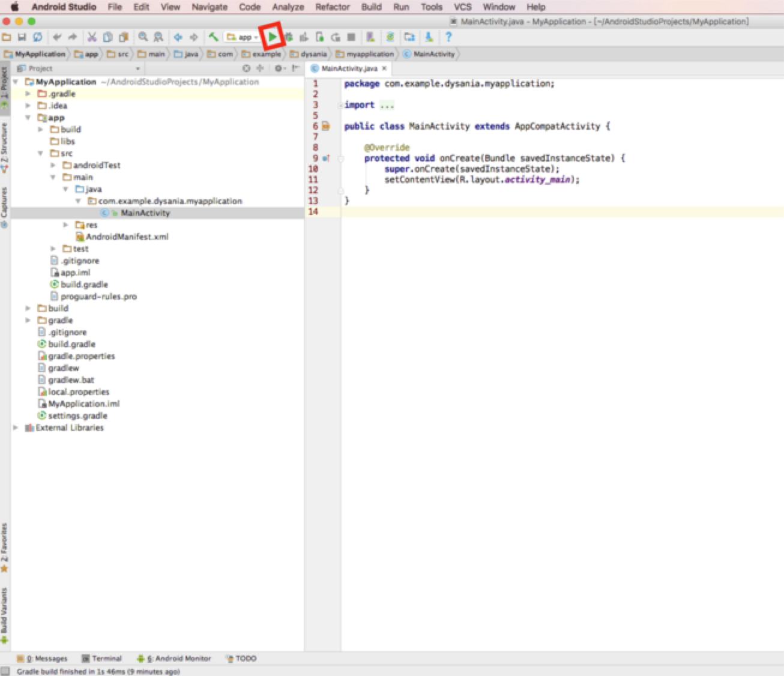The image size is (784, 676).
Task: Select proguard-rules.pro file
Action: [94, 296]
